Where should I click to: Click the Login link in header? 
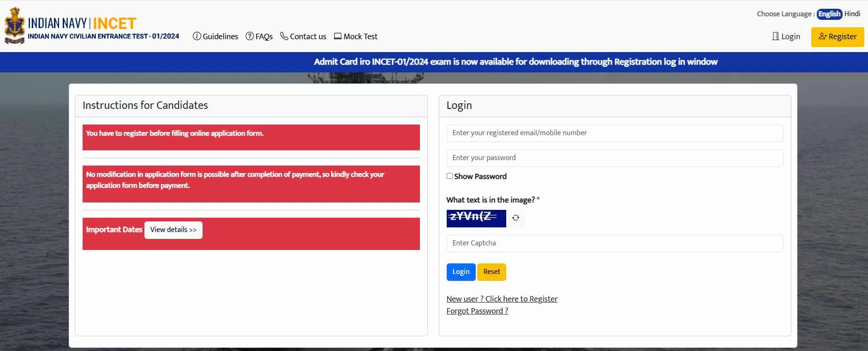pyautogui.click(x=786, y=36)
